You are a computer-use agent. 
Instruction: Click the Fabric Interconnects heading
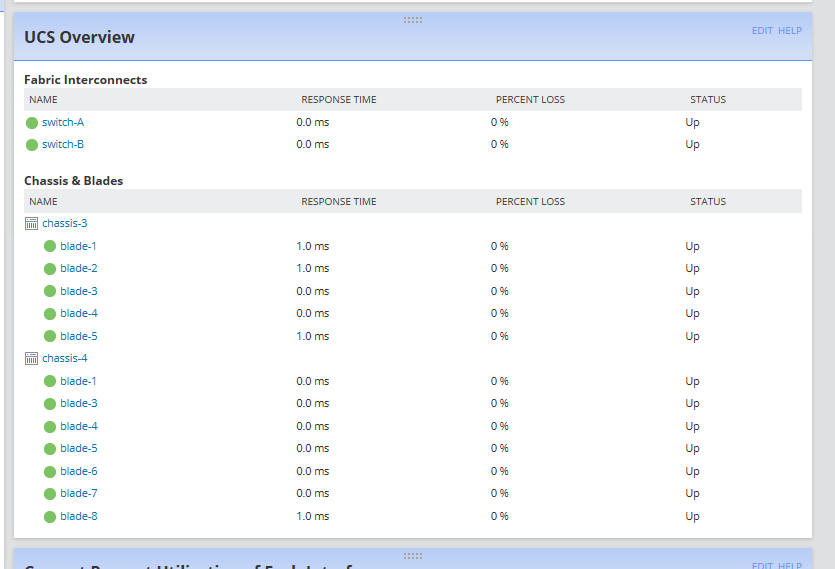[x=86, y=80]
